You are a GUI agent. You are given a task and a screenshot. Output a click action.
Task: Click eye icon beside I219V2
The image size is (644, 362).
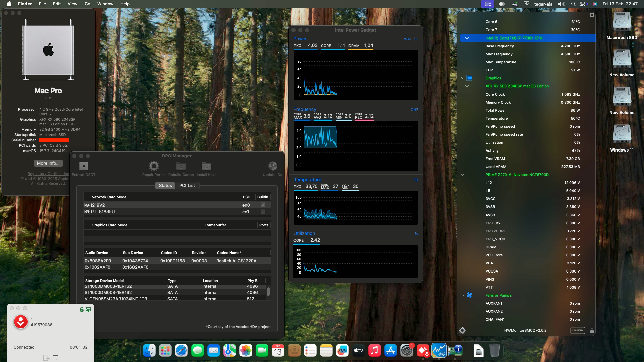click(87, 205)
